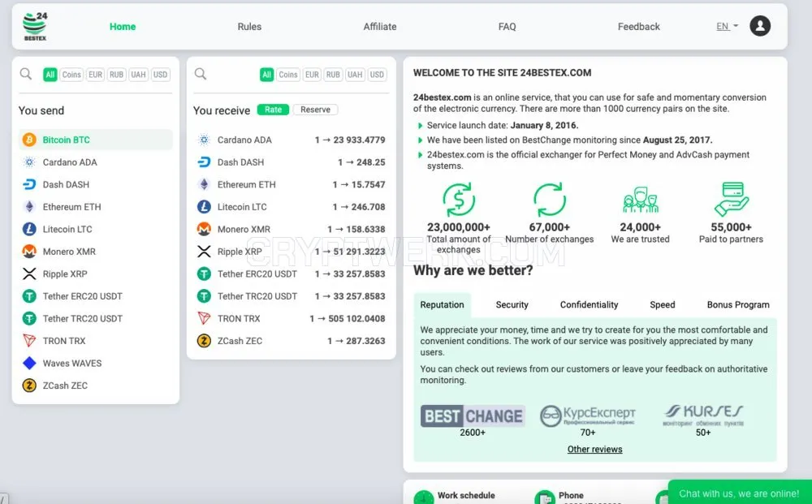Click TRON icon in You send list
The height and width of the screenshot is (504, 812).
coord(29,341)
